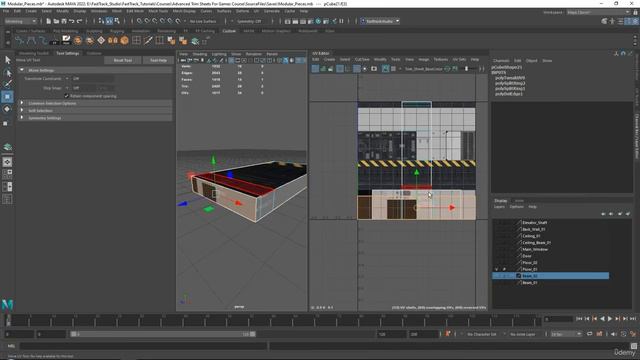Click the first curve shelf icon
This screenshot has width=640, height=360.
tap(20, 40)
